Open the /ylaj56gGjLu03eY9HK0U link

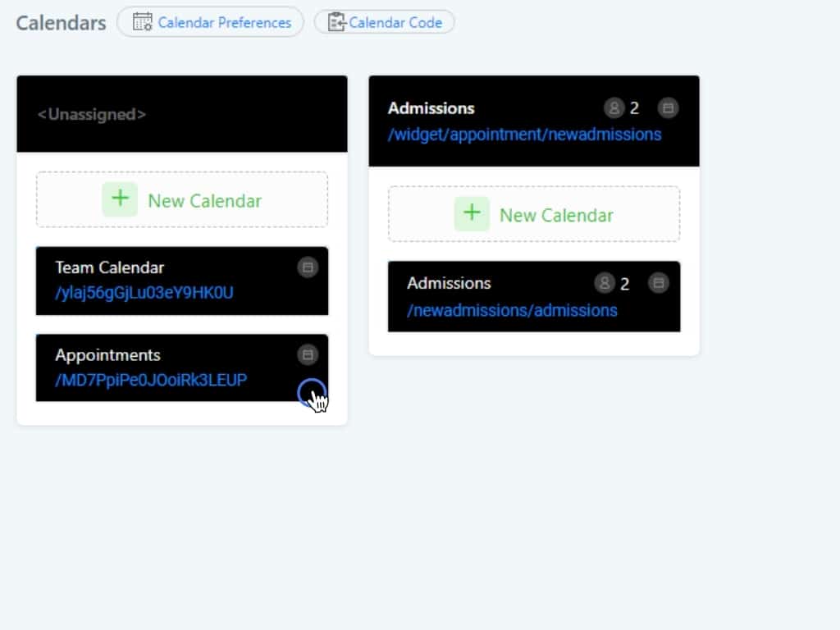pyautogui.click(x=144, y=293)
